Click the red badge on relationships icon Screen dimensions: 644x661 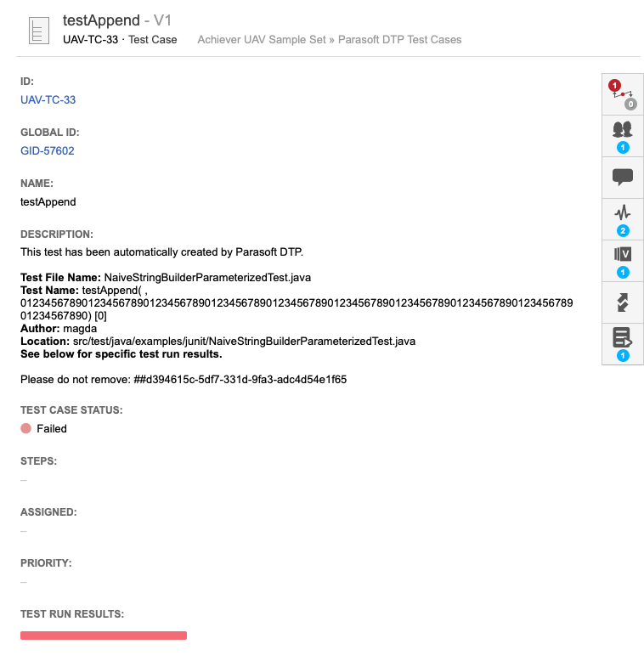click(614, 86)
